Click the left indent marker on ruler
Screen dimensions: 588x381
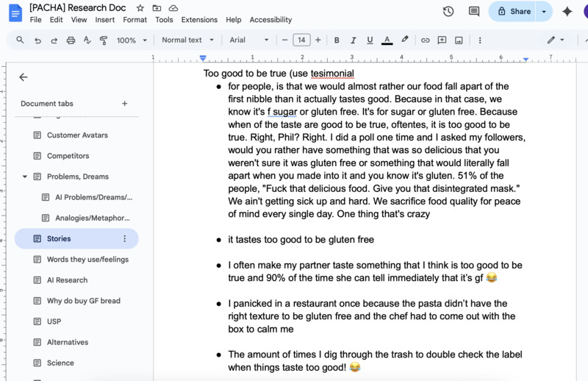click(203, 59)
